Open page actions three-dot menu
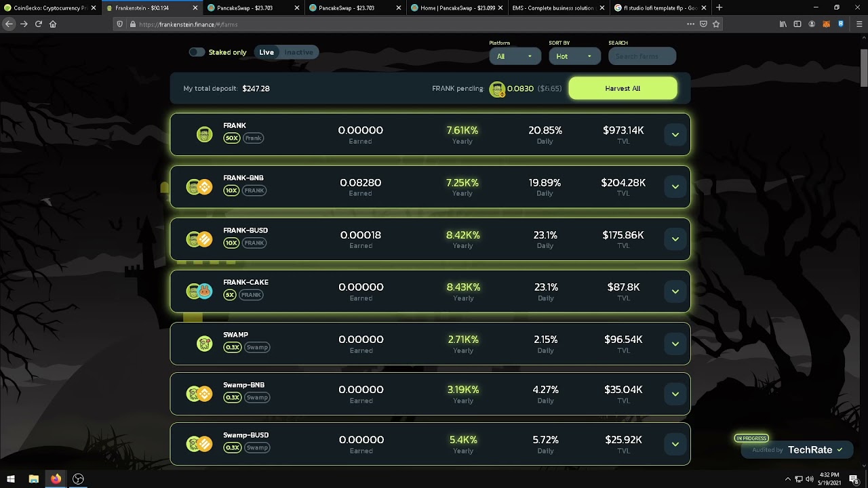868x488 pixels. [690, 24]
